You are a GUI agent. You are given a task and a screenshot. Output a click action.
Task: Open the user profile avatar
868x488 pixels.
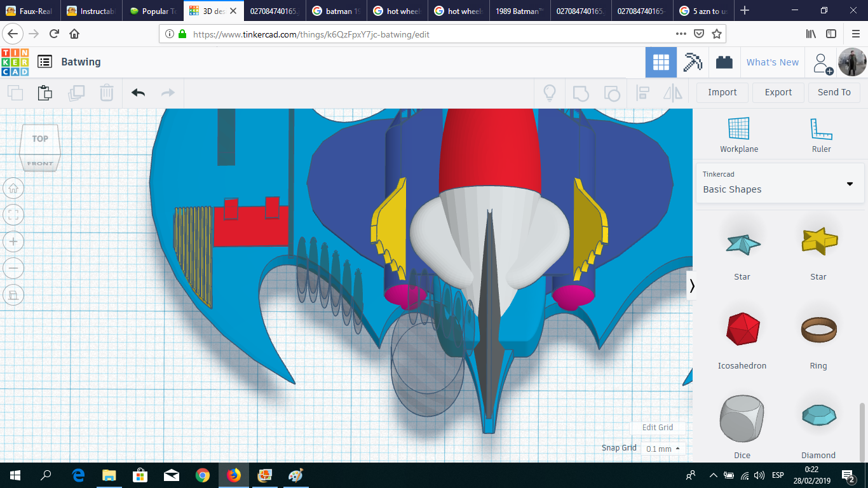click(852, 62)
